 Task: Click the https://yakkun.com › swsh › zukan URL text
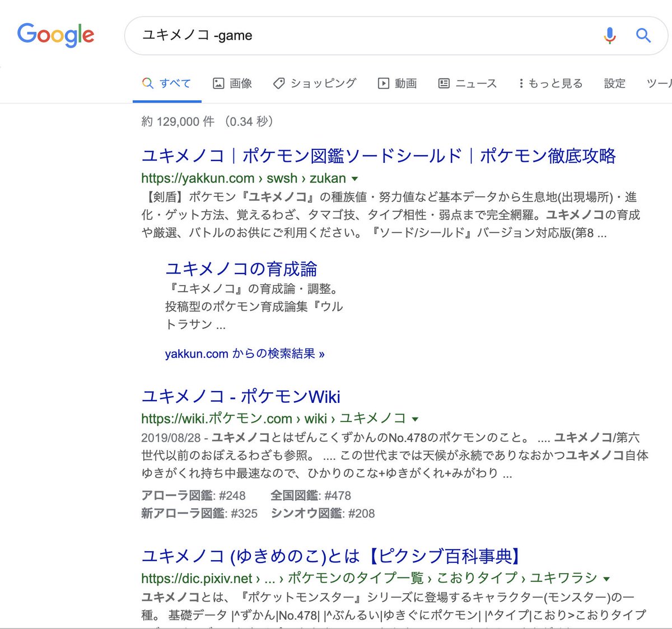(244, 179)
